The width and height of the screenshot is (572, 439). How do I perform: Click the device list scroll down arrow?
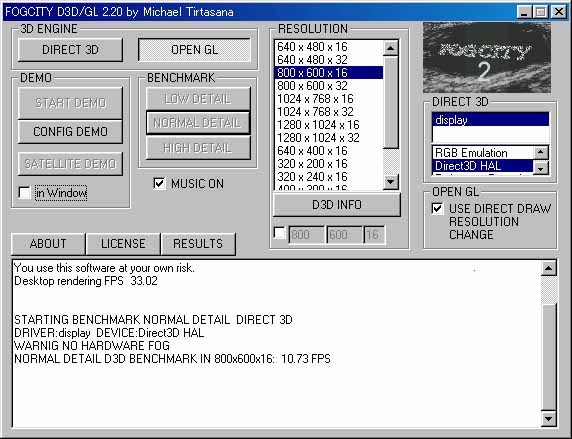click(x=541, y=167)
